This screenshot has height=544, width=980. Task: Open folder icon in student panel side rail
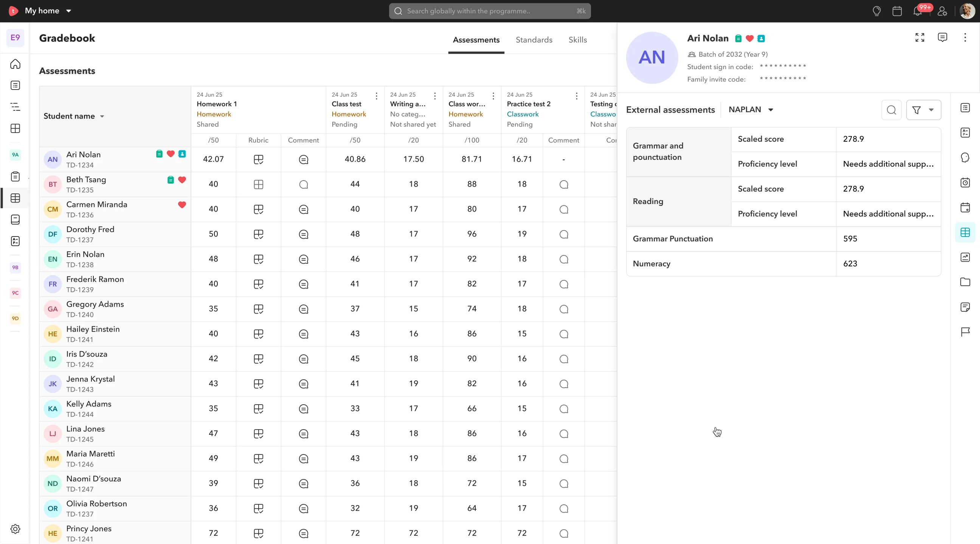tap(965, 282)
